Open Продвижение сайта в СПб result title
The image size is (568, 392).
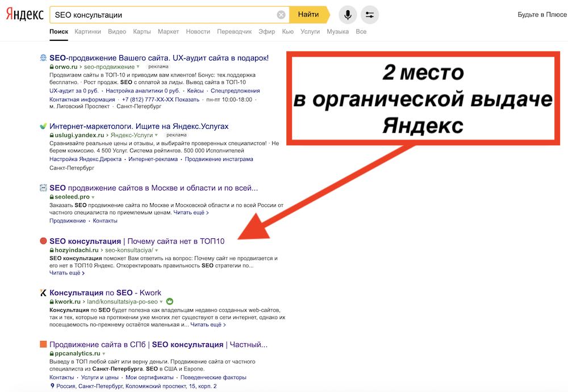[x=158, y=344]
